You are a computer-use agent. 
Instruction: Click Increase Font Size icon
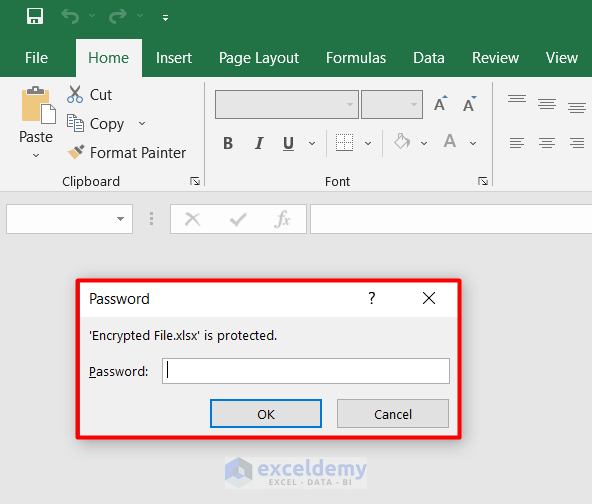click(x=440, y=104)
